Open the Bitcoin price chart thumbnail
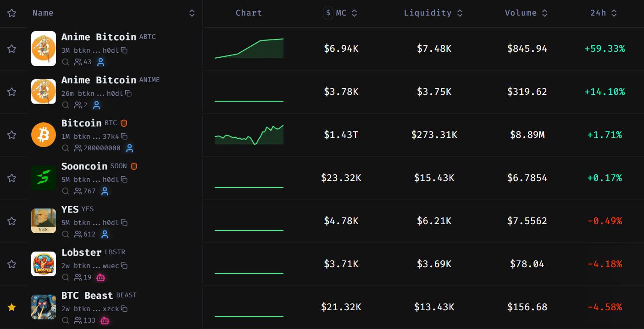Screen dimensions: 644x329 [x=249, y=134]
